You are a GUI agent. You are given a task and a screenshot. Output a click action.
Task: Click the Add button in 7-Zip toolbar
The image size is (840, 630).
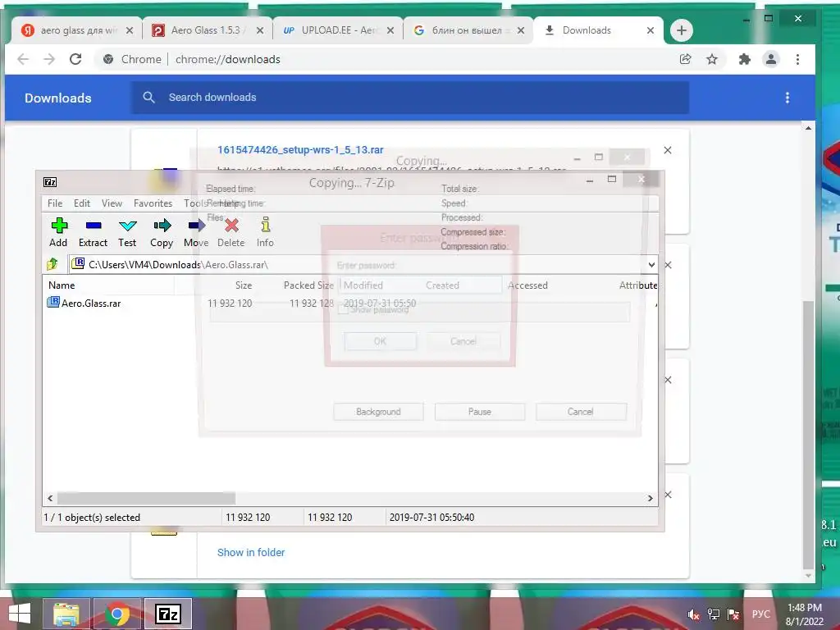tap(59, 232)
